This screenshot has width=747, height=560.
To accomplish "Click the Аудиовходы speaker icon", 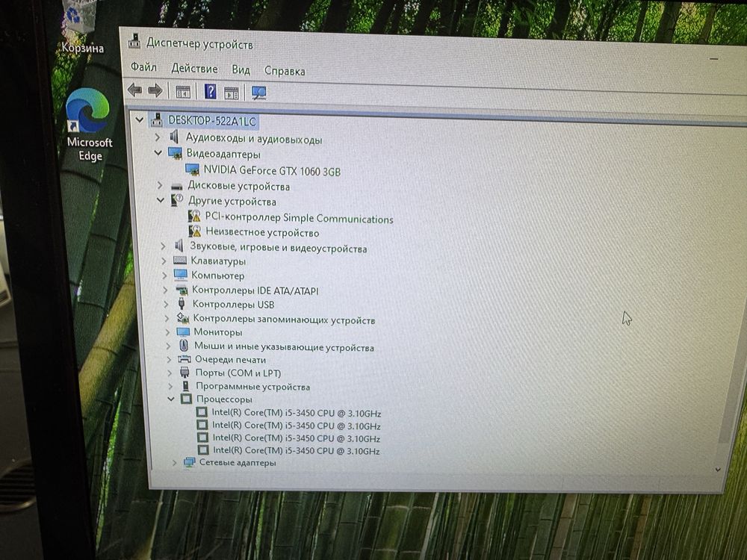I will [174, 137].
